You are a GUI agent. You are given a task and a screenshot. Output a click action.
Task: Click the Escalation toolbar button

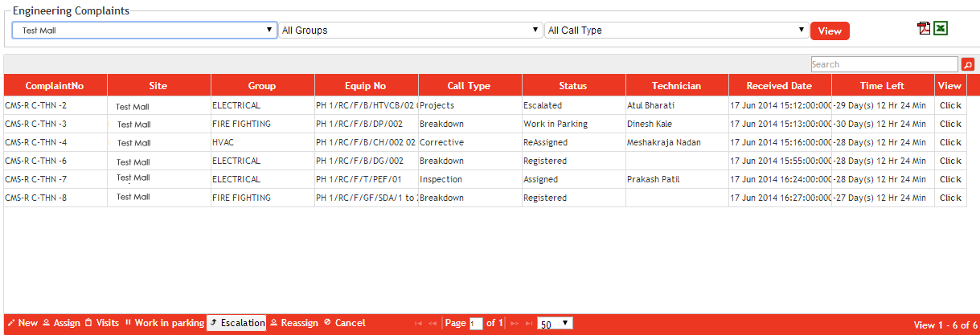[x=237, y=323]
